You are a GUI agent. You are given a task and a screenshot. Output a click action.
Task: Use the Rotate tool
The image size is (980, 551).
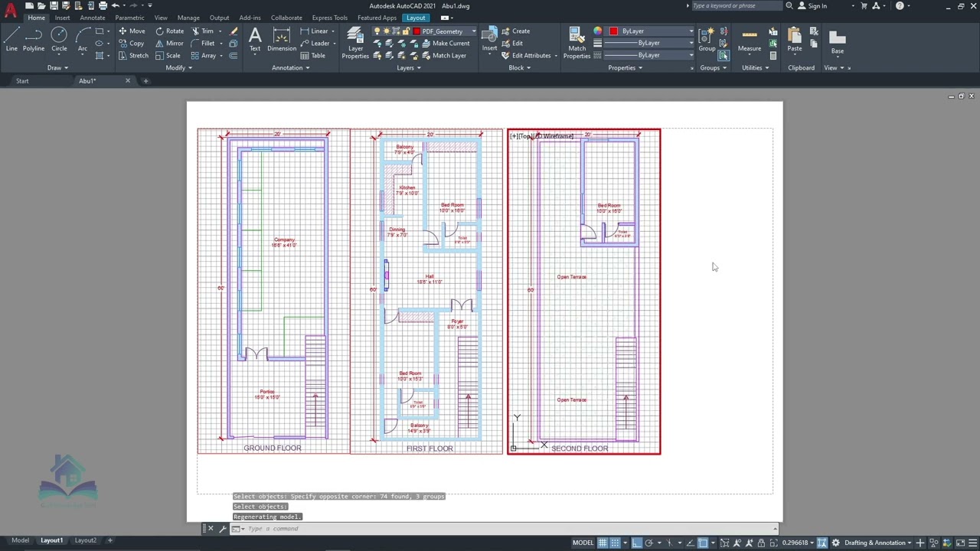pyautogui.click(x=169, y=31)
